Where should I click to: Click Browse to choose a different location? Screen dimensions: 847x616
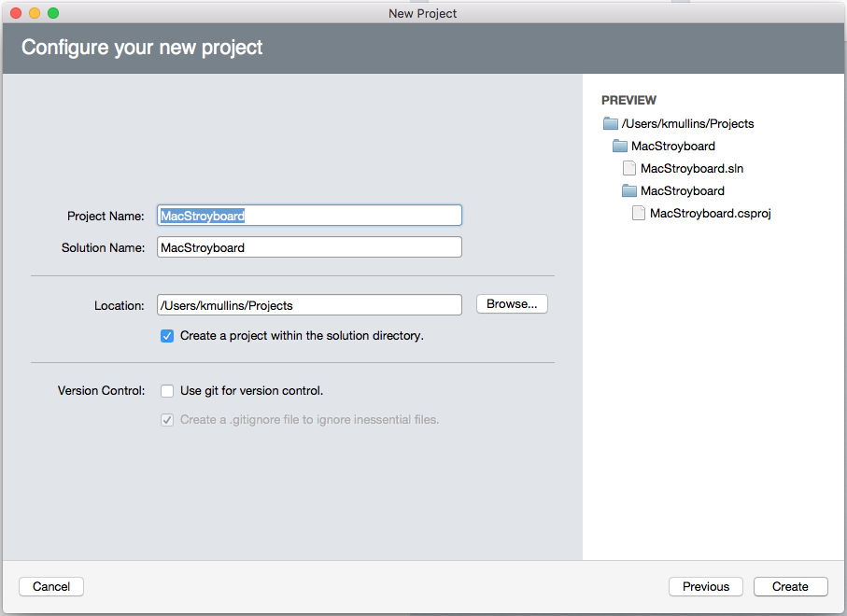(511, 303)
